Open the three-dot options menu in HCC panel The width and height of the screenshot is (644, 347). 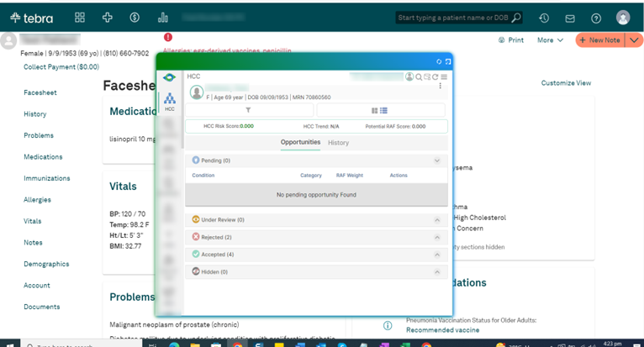click(x=441, y=86)
